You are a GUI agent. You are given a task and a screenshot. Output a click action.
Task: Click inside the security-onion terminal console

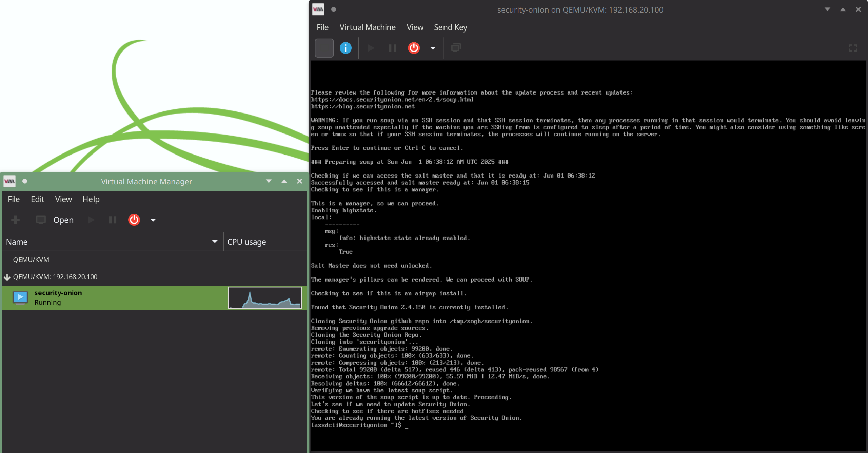coord(588,256)
